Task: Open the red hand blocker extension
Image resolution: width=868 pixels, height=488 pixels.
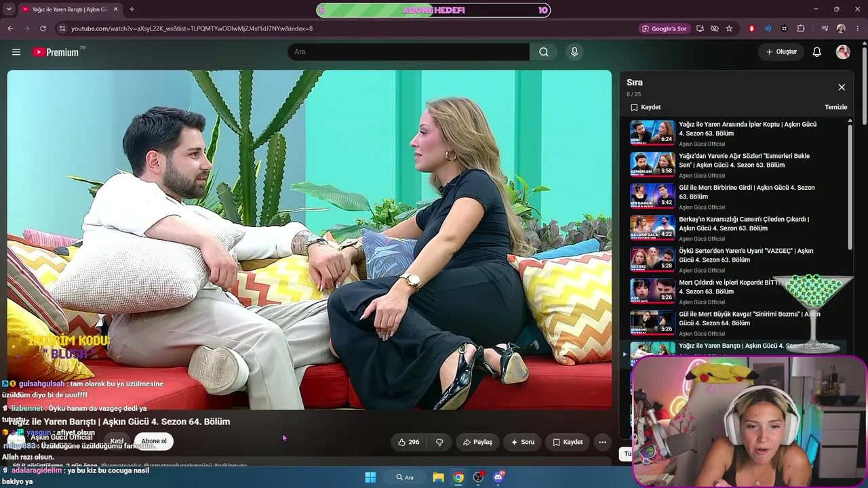Action: [751, 28]
